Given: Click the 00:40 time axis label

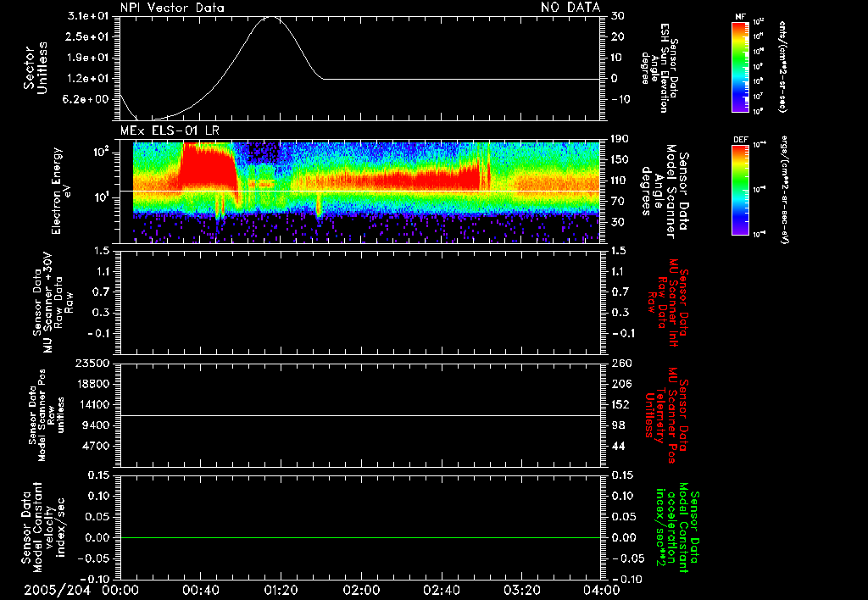Looking at the screenshot, I should point(200,590).
